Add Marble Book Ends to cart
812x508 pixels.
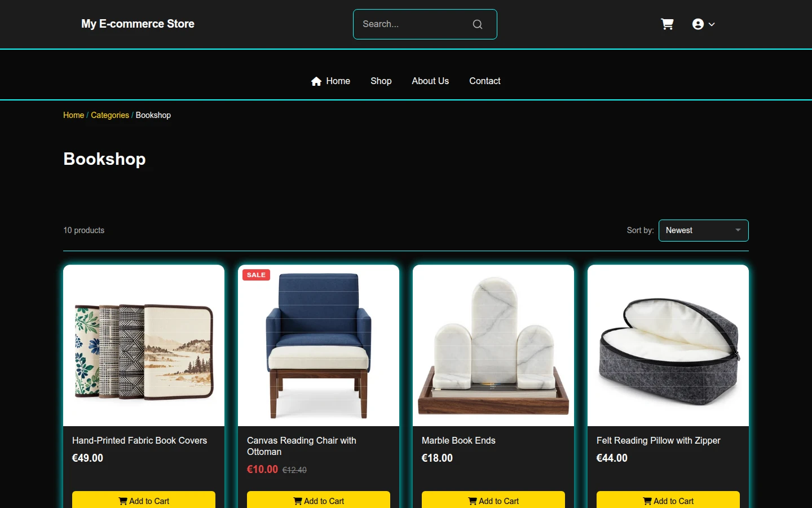493,500
